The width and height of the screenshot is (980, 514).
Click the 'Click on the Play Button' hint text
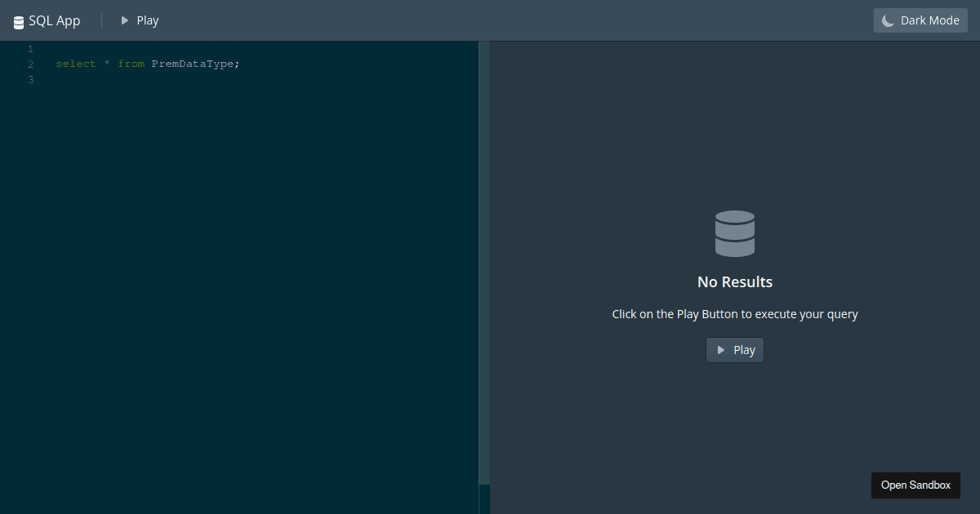pyautogui.click(x=735, y=314)
